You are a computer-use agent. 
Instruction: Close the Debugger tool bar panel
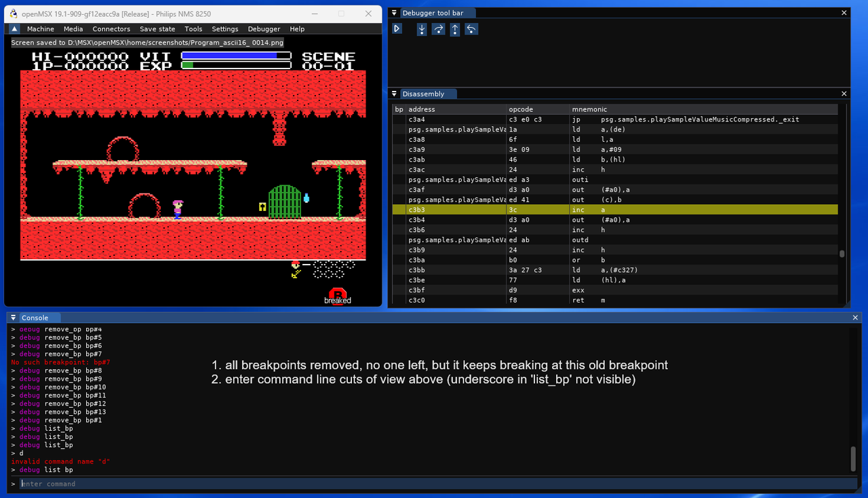point(844,13)
